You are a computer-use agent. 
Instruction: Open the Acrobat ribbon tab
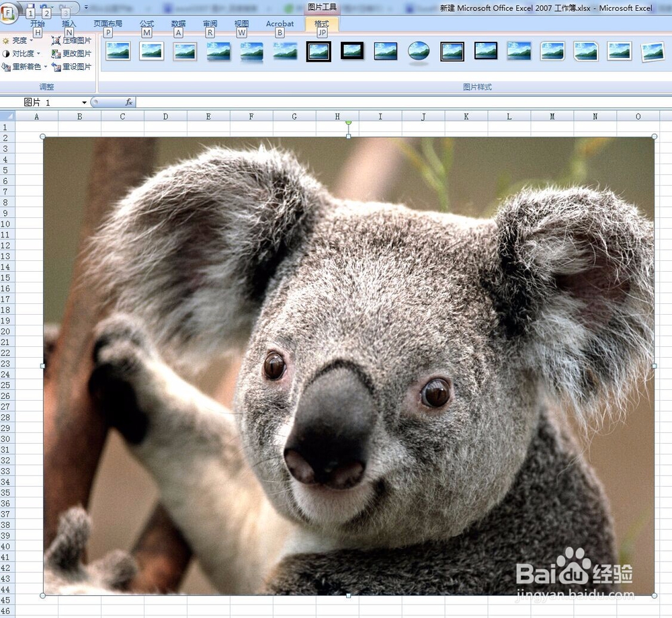pos(280,24)
